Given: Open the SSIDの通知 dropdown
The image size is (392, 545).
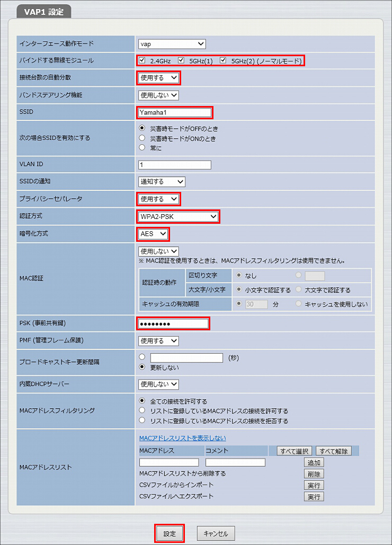Looking at the screenshot, I should point(162,181).
